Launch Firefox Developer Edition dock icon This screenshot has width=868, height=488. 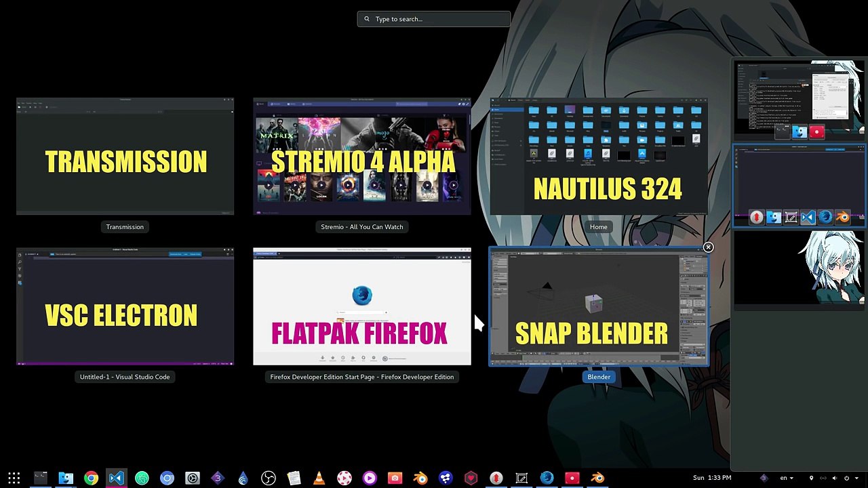[547, 478]
